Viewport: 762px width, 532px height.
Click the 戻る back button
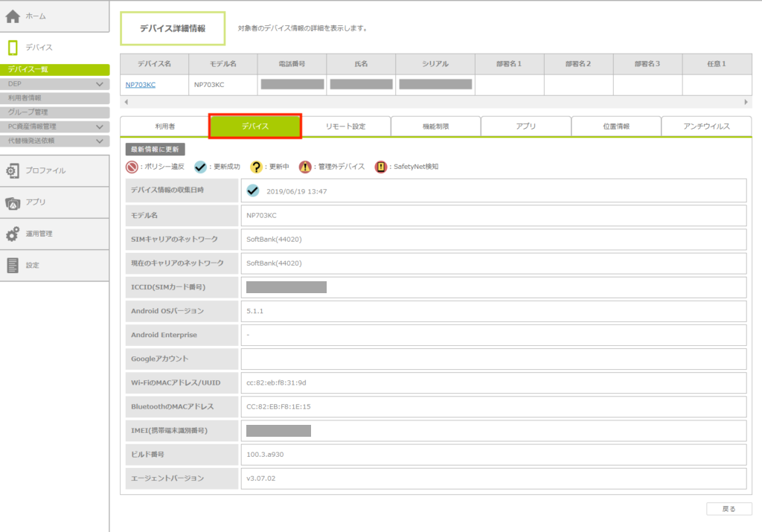click(x=729, y=509)
